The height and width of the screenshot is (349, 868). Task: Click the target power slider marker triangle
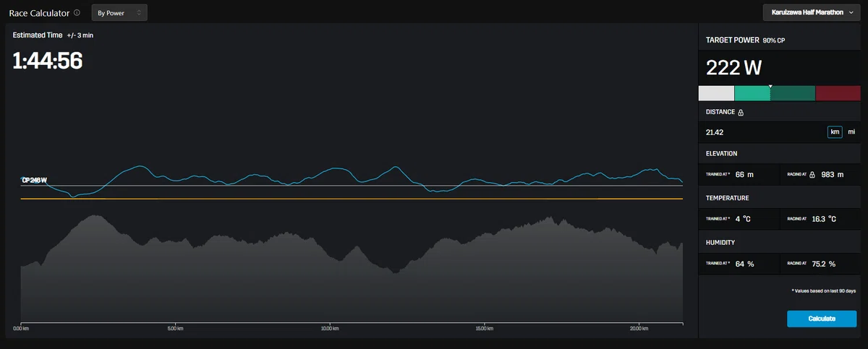[x=770, y=86]
